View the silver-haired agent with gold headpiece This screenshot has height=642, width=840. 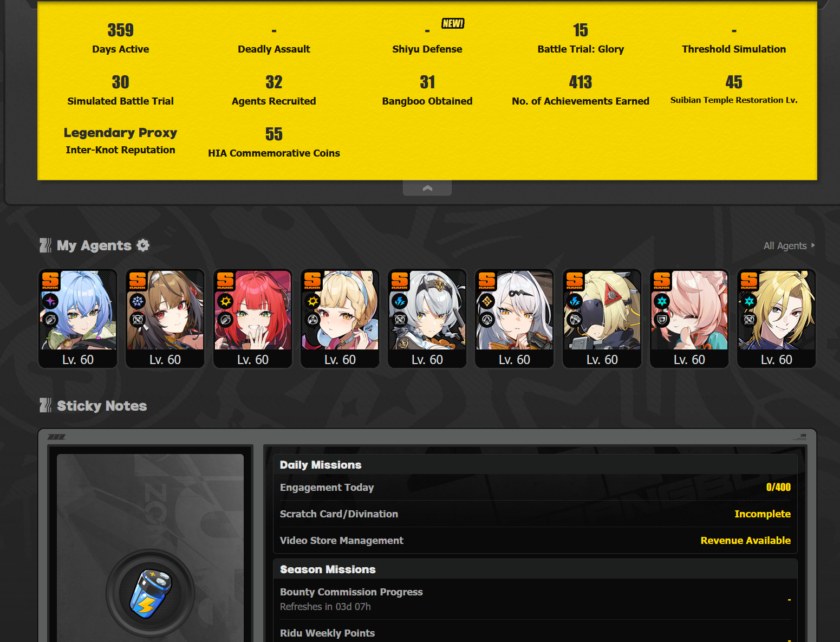(x=427, y=319)
